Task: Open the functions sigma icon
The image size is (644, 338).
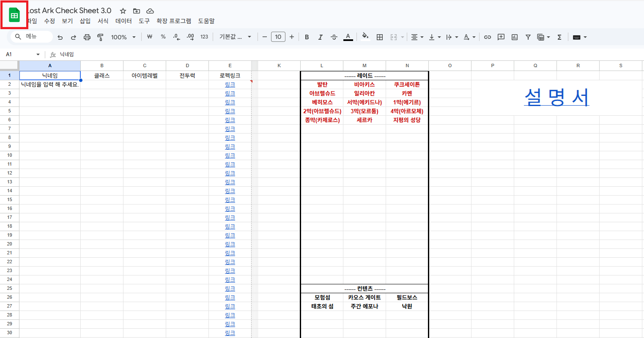Action: [559, 37]
